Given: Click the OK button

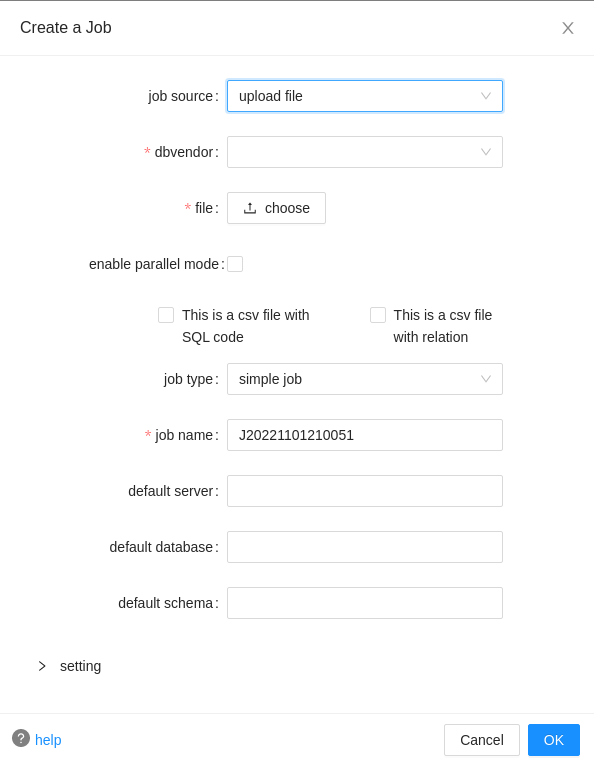Looking at the screenshot, I should [x=554, y=740].
